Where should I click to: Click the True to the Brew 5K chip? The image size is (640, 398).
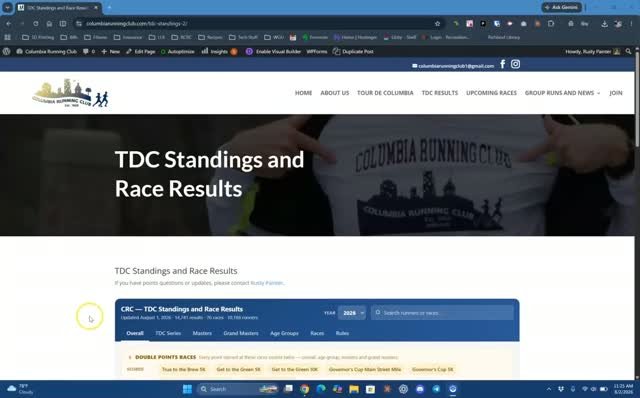pyautogui.click(x=183, y=369)
